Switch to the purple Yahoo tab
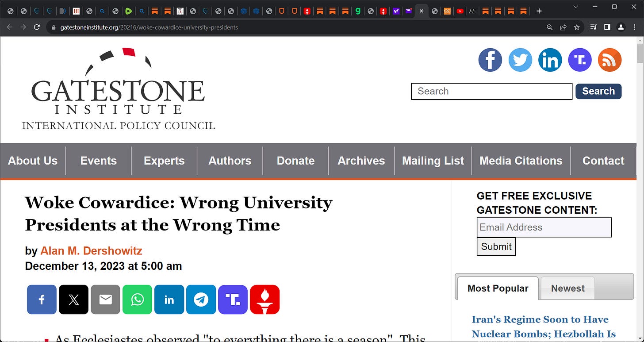 (x=396, y=11)
